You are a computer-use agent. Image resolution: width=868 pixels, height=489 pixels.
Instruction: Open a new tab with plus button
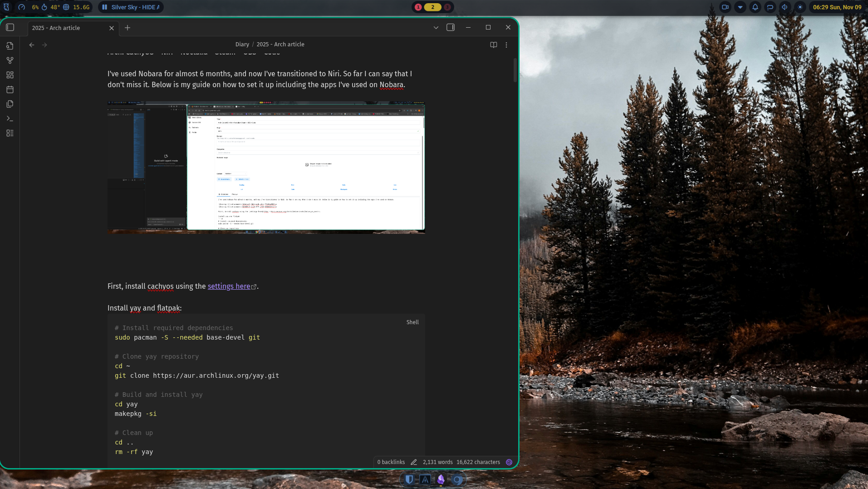[x=128, y=28]
